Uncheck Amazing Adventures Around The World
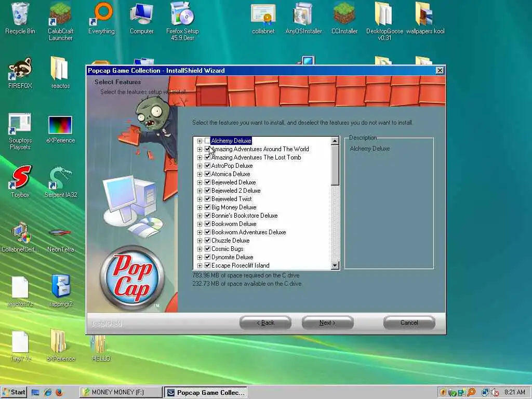Screen dimensions: 532x399 pyautogui.click(x=208, y=149)
